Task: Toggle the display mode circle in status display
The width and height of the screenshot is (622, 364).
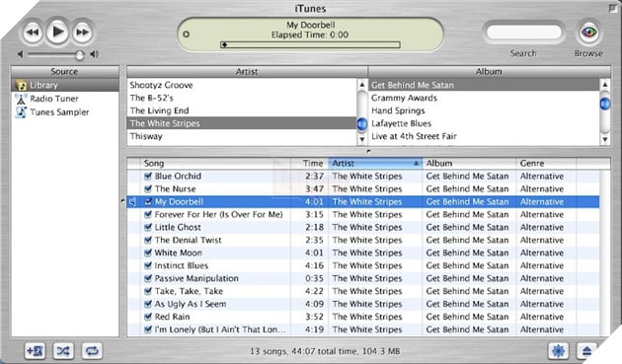Action: [x=186, y=35]
